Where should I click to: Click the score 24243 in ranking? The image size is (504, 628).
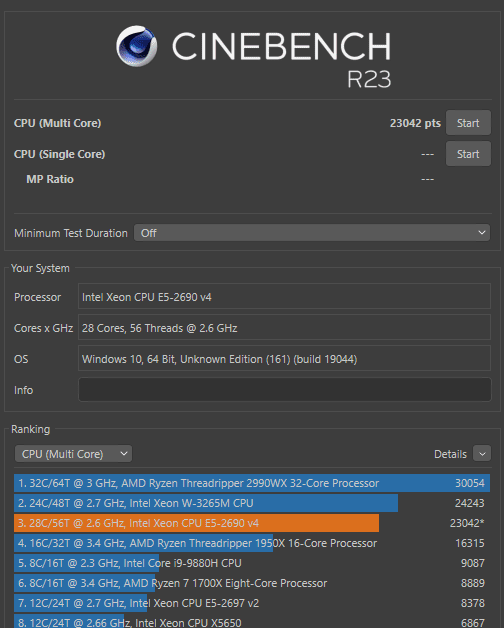(x=470, y=503)
